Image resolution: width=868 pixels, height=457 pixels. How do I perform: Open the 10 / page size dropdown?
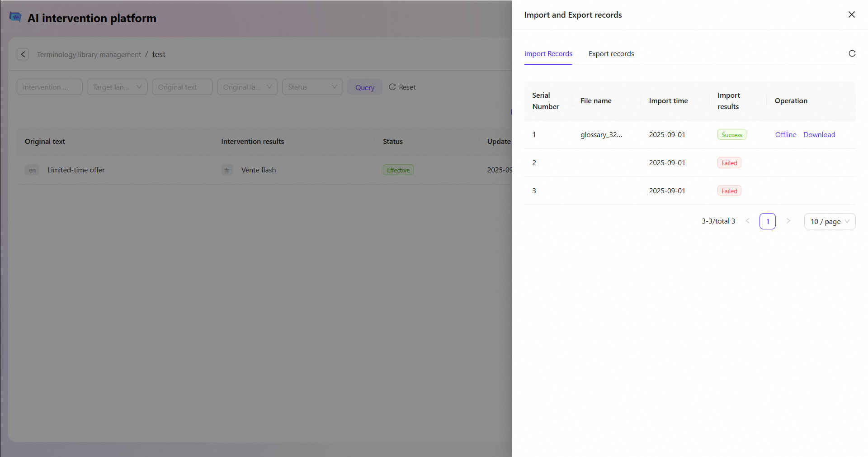pos(830,221)
